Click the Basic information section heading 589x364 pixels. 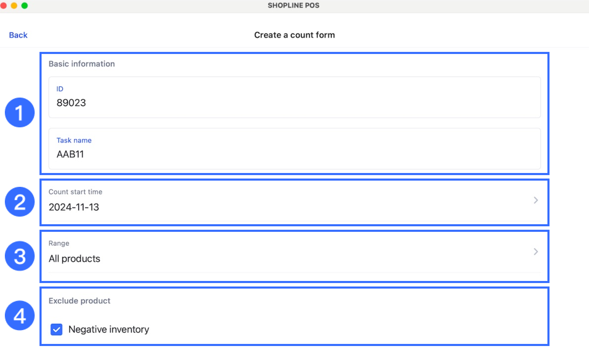pos(82,64)
